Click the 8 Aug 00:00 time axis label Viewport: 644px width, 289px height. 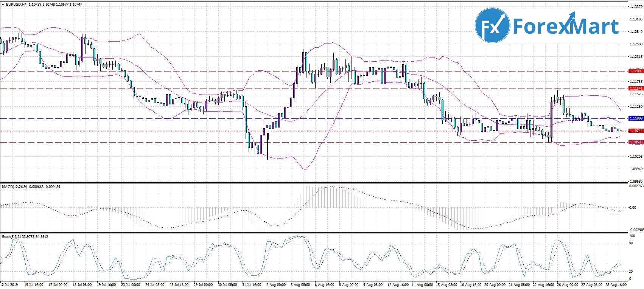(x=348, y=285)
